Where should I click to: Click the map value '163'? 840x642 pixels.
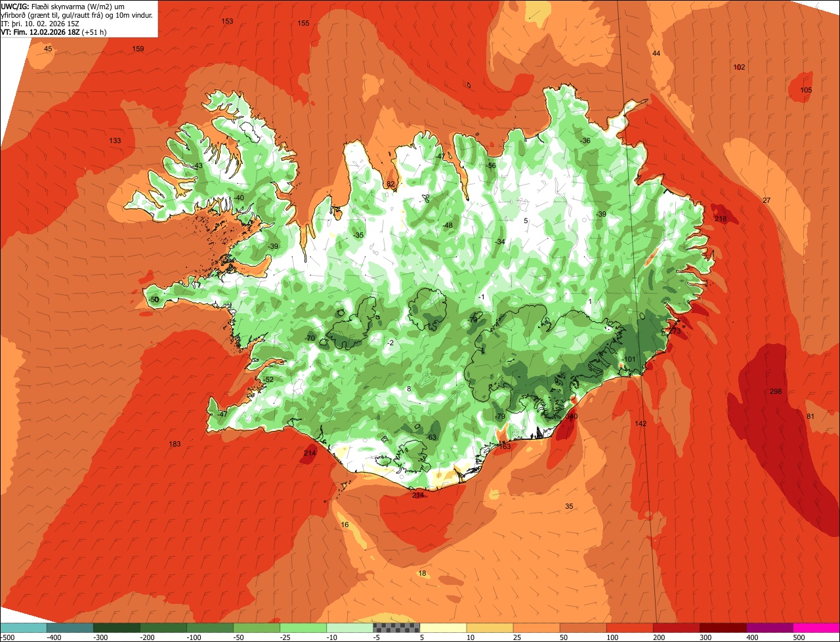click(x=505, y=446)
